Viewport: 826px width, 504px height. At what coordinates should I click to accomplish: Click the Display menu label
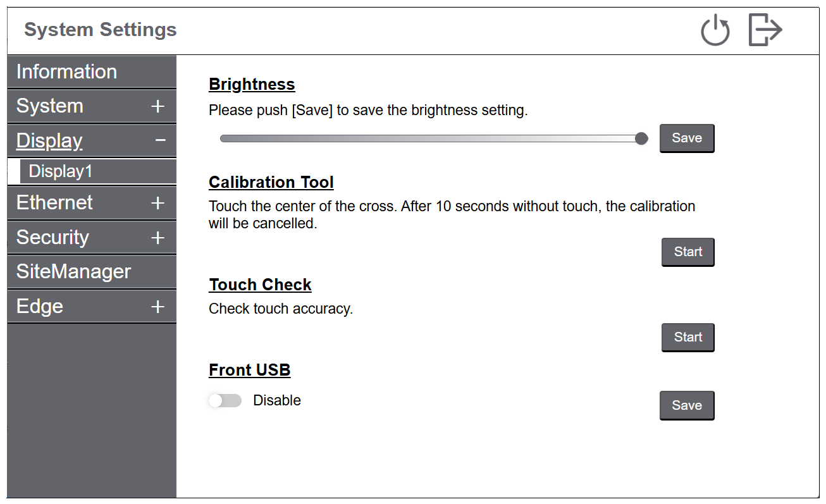point(49,140)
